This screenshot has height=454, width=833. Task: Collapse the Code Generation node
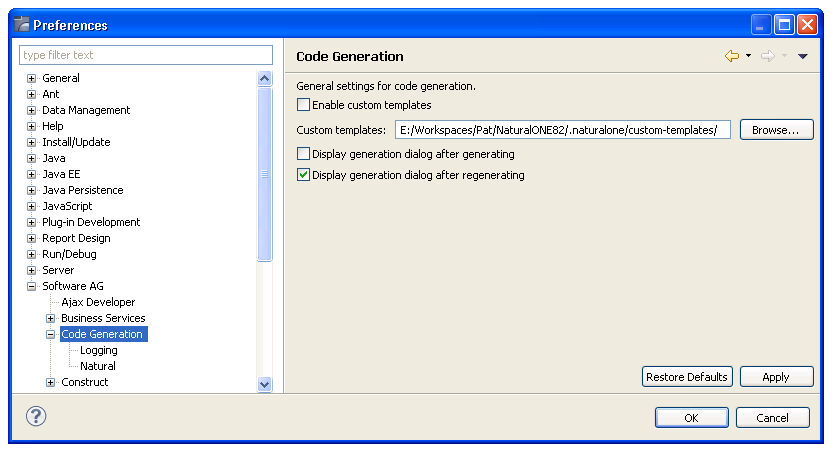(x=51, y=334)
